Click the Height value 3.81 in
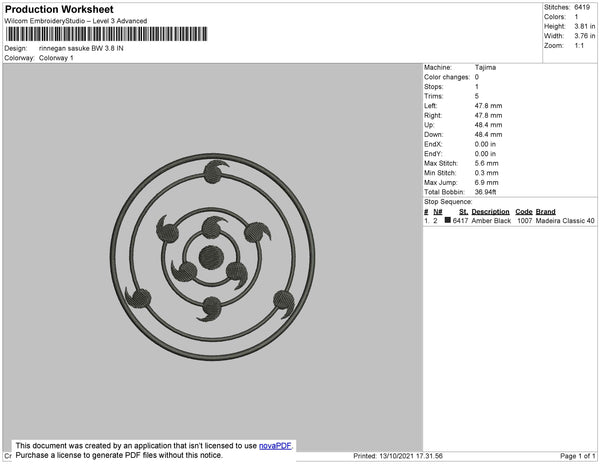Viewport: 600px width, 464px height. [584, 26]
